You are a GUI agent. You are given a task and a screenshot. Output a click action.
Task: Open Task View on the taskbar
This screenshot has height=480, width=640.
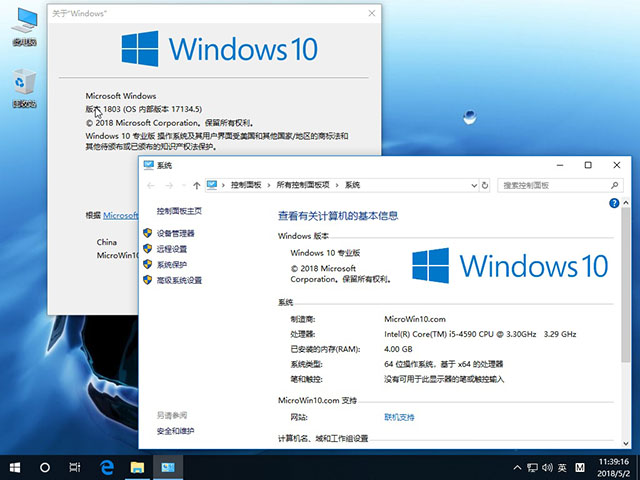point(75,467)
